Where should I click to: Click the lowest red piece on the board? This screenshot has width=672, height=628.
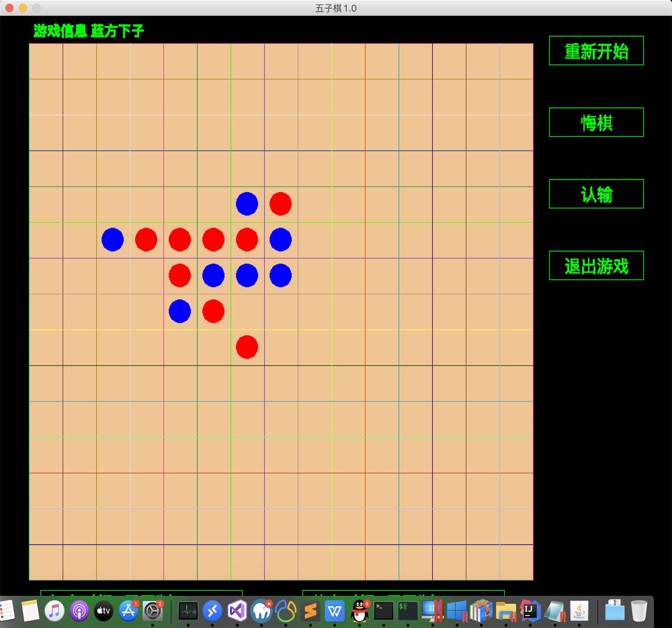247,347
